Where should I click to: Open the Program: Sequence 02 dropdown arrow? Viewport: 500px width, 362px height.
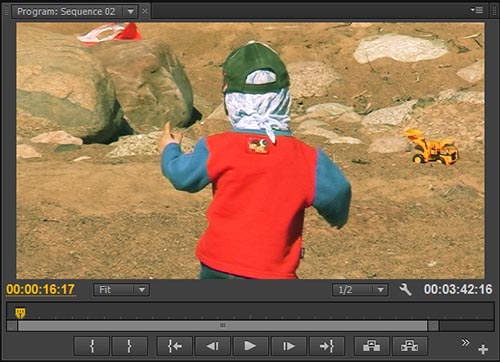[131, 12]
